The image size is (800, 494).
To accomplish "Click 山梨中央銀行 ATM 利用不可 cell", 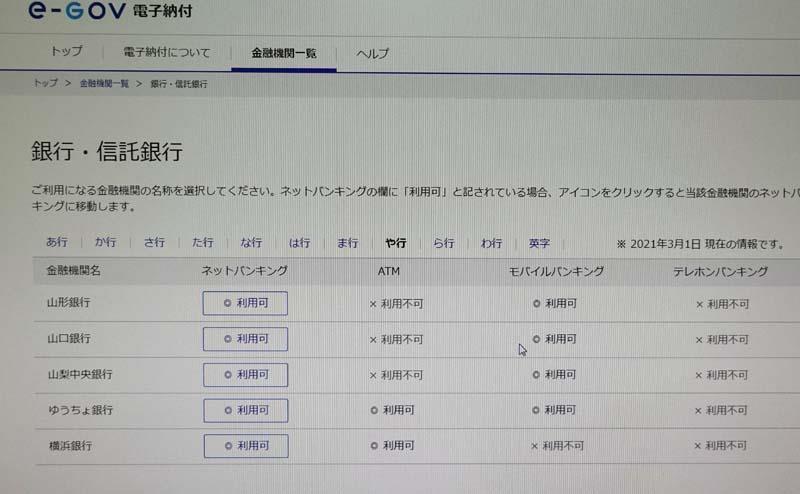I will pyautogui.click(x=396, y=375).
